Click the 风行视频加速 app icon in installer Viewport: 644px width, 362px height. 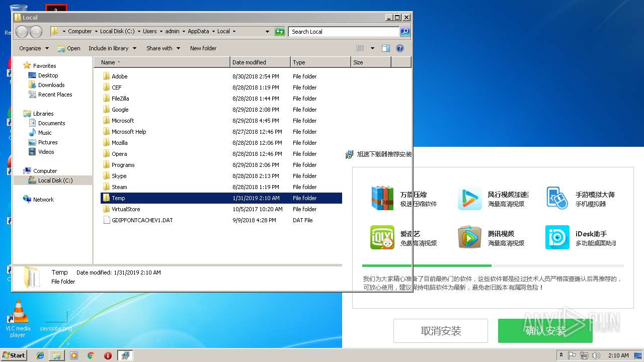pyautogui.click(x=469, y=198)
